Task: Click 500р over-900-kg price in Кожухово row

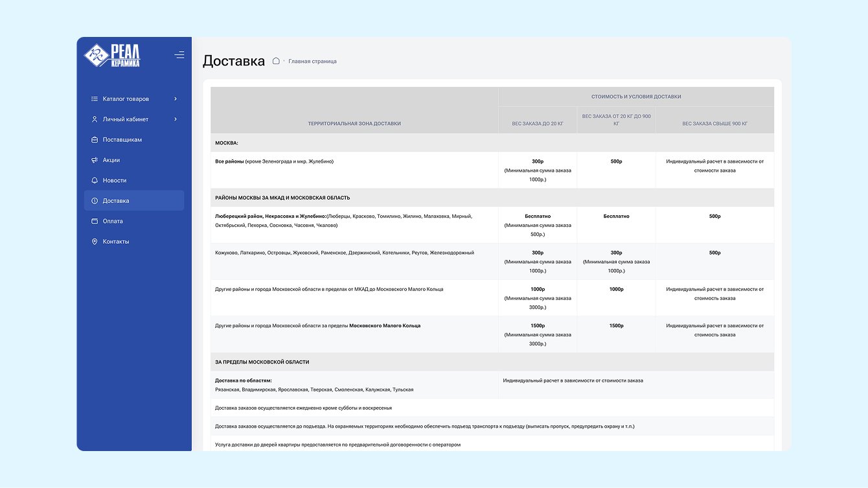Action: pyautogui.click(x=714, y=253)
